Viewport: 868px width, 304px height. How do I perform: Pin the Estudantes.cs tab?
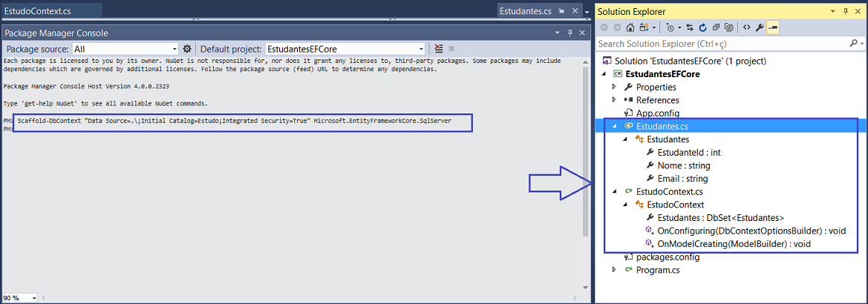(561, 10)
